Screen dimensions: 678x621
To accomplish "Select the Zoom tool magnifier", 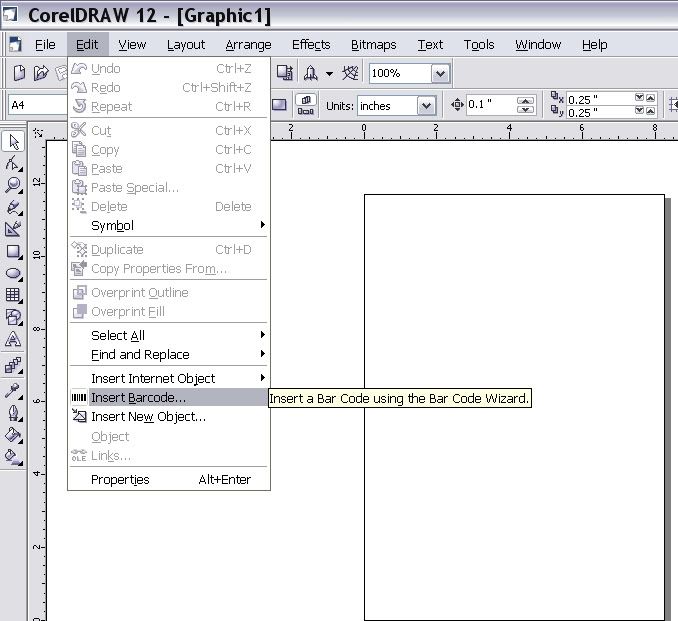I will [x=13, y=185].
